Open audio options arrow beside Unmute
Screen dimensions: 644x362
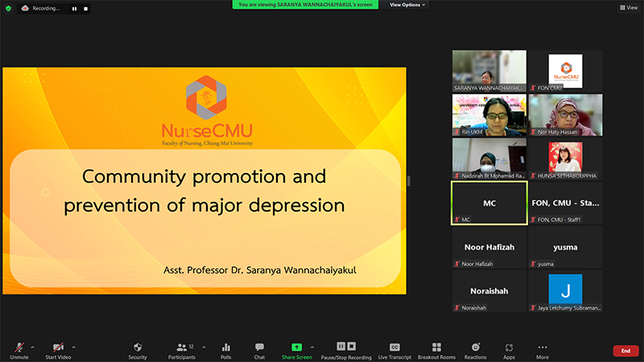pyautogui.click(x=32, y=348)
